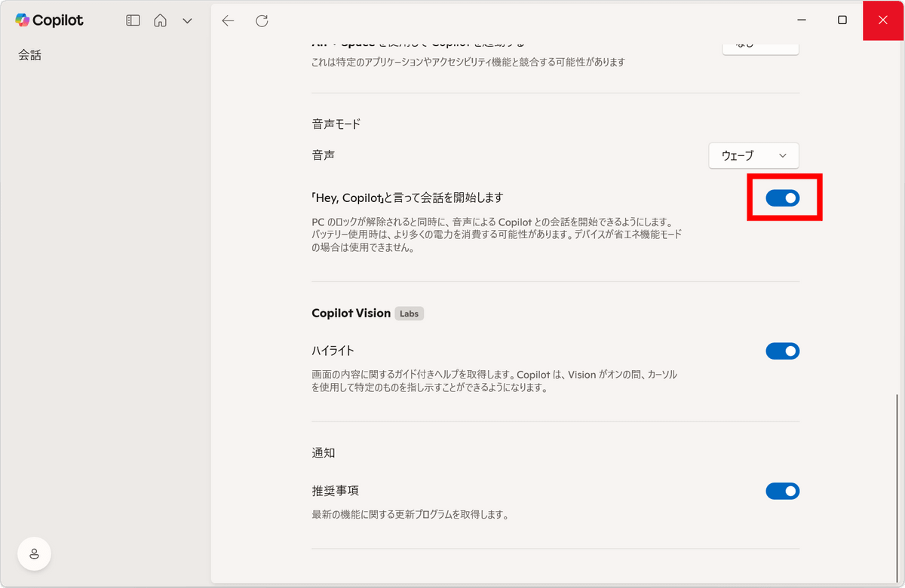The width and height of the screenshot is (905, 588).
Task: Click the 通知 section heading
Action: pyautogui.click(x=323, y=453)
